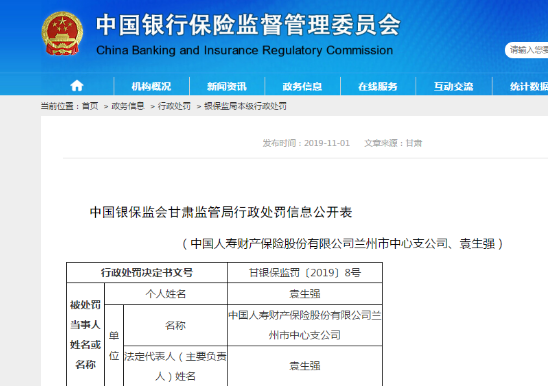Click the search input field
552x386 pixels.
[527, 50]
